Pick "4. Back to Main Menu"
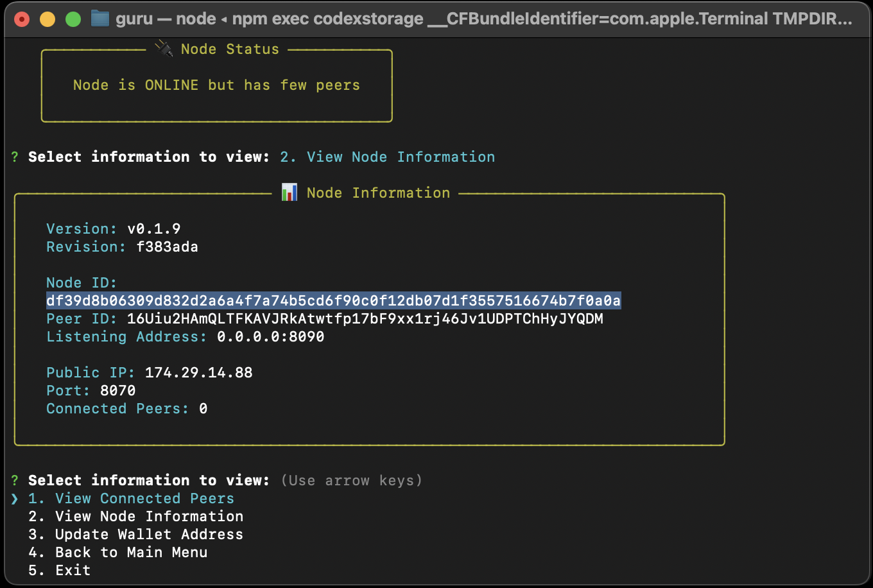 tap(117, 553)
